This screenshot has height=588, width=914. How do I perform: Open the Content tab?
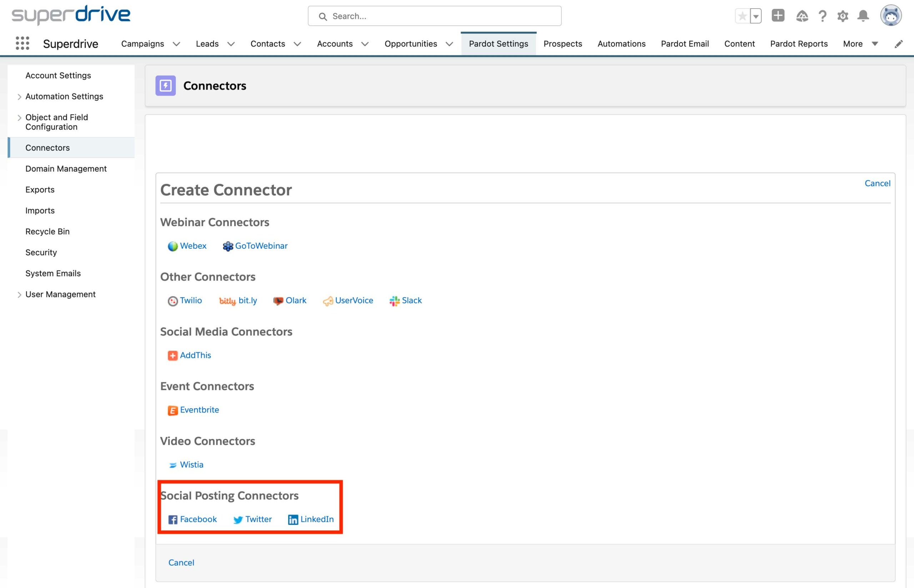pos(739,44)
